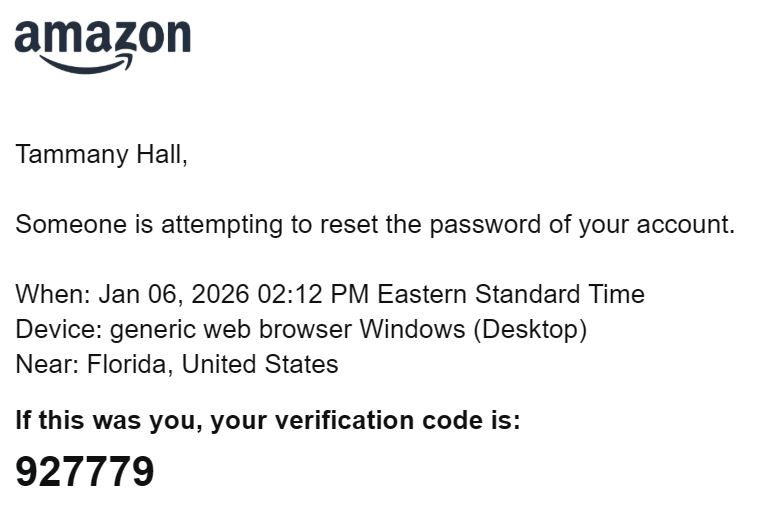Click "generic web browser" text
The width and height of the screenshot is (767, 515).
[232, 329]
